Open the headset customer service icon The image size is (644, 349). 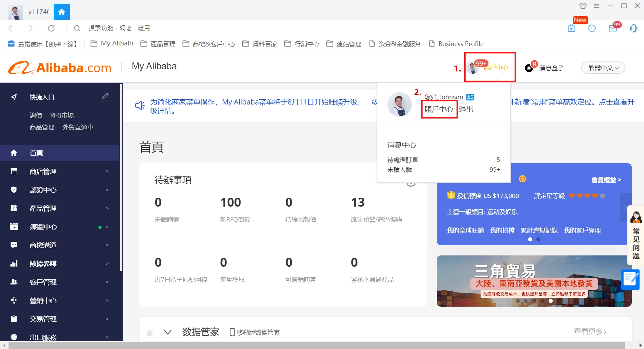point(633,28)
